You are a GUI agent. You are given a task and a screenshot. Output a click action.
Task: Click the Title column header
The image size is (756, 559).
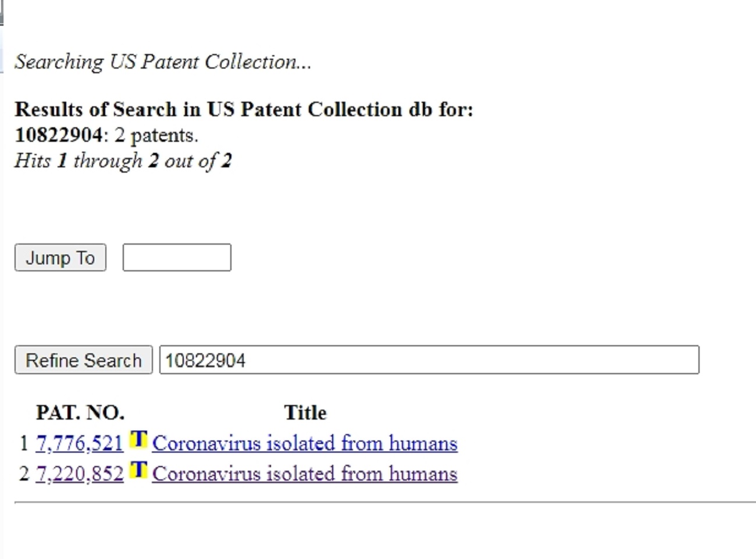[305, 413]
